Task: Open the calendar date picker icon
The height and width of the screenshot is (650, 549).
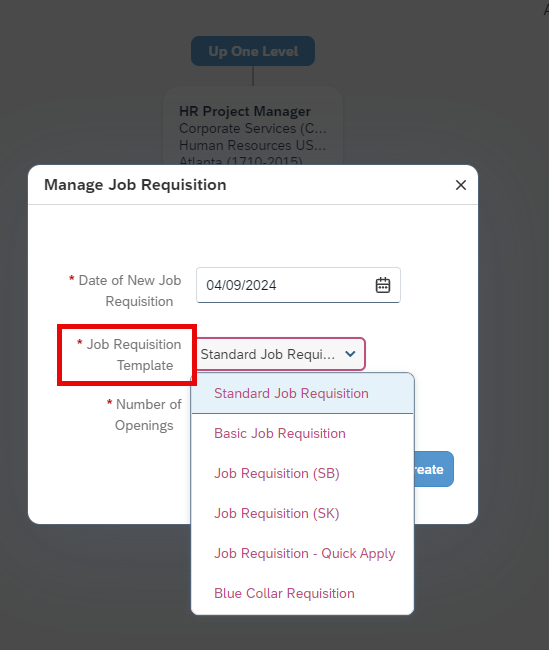Action: click(382, 285)
